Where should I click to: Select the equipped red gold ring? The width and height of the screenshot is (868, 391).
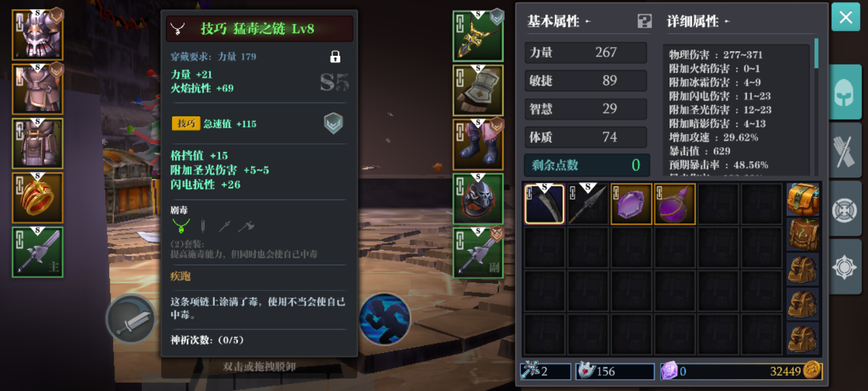pos(37,198)
